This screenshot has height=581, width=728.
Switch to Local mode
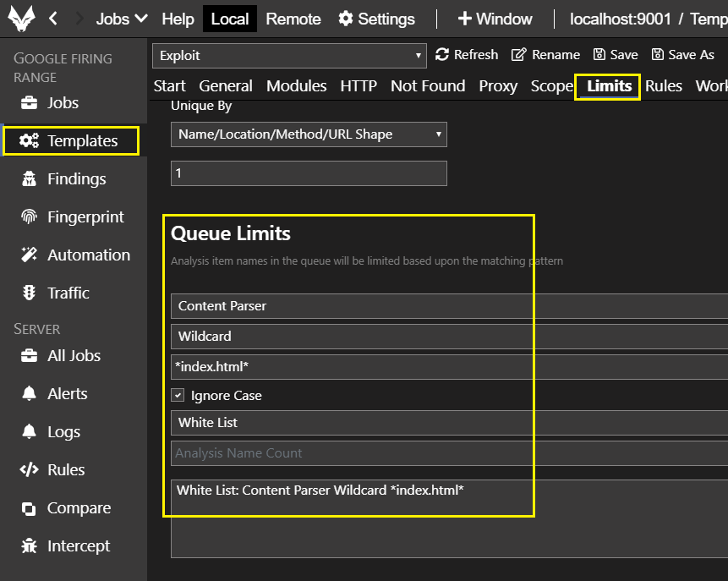229,19
